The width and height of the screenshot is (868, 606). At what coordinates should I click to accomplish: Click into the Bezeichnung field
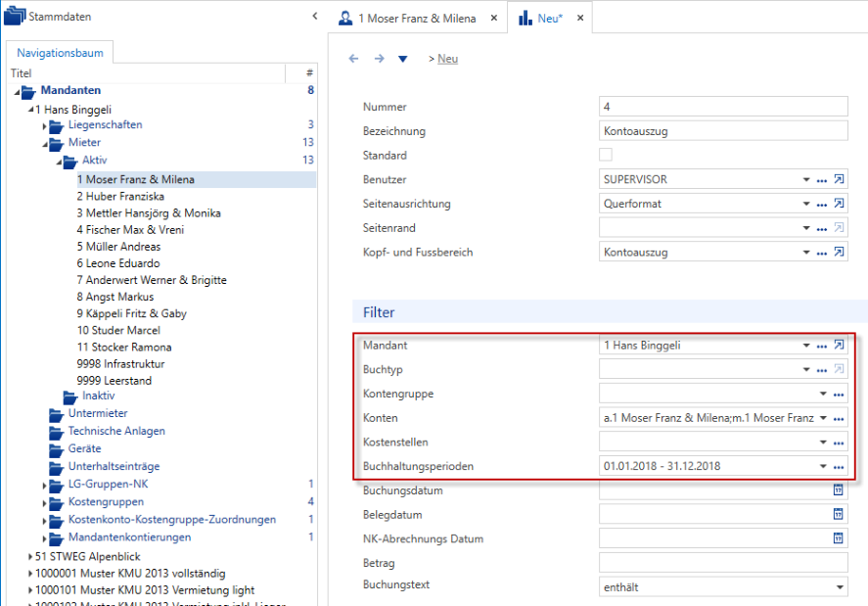(x=723, y=131)
